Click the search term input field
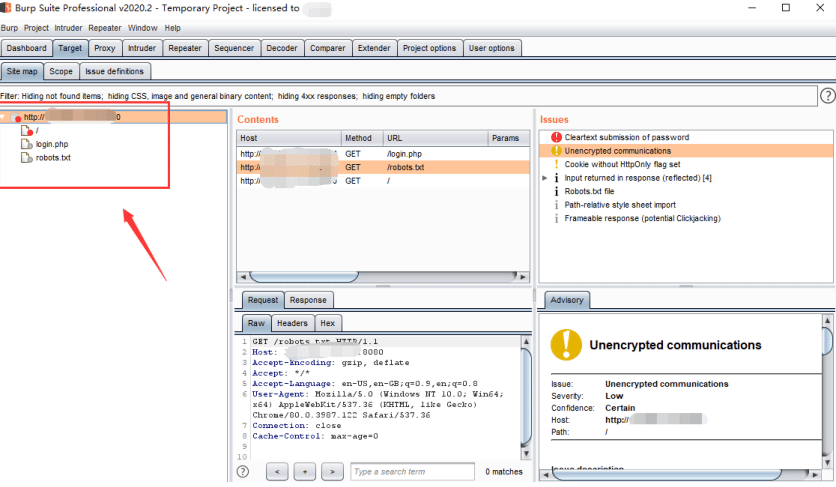 click(x=412, y=472)
